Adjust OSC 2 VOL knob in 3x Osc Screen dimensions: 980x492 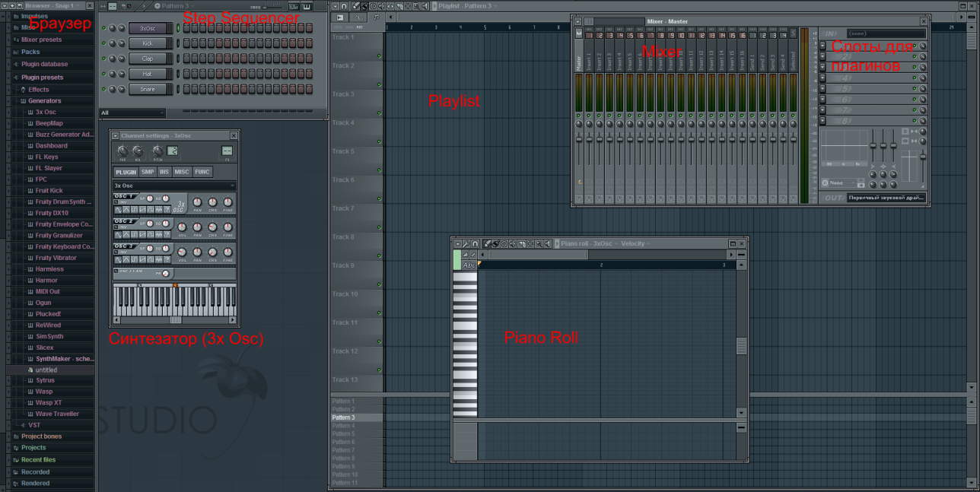click(x=182, y=227)
